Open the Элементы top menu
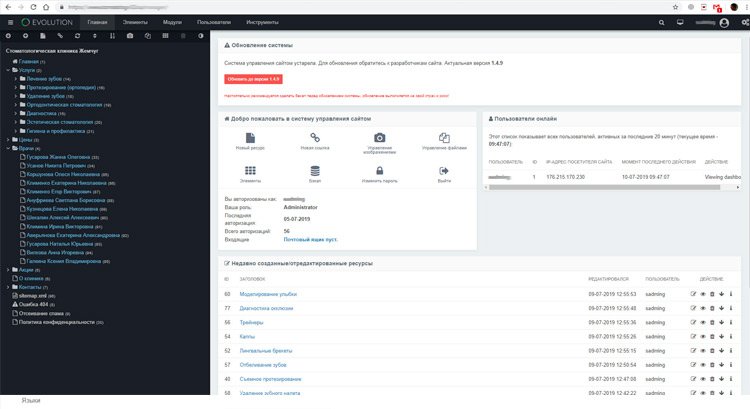750x409 pixels. pyautogui.click(x=135, y=22)
